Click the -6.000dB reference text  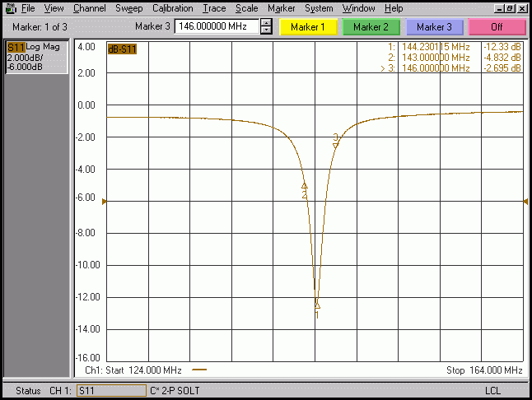click(25, 67)
